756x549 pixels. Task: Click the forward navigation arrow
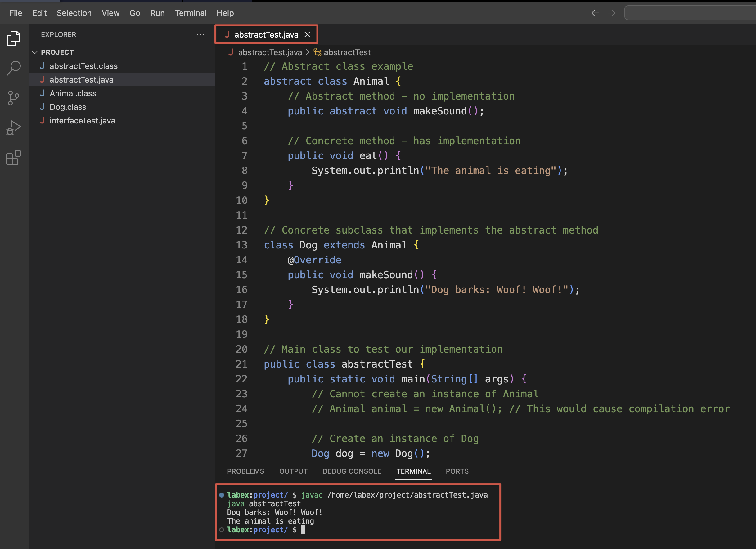611,13
